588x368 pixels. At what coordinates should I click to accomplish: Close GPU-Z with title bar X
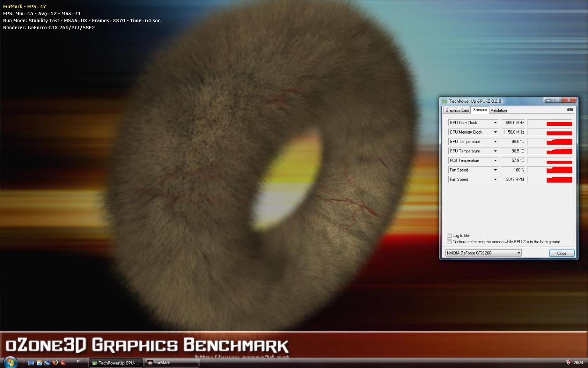[x=569, y=100]
